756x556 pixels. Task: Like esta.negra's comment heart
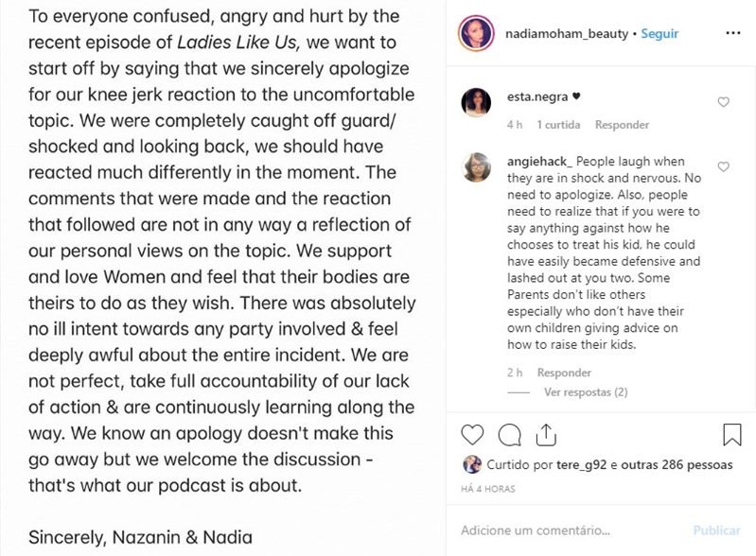(x=723, y=102)
